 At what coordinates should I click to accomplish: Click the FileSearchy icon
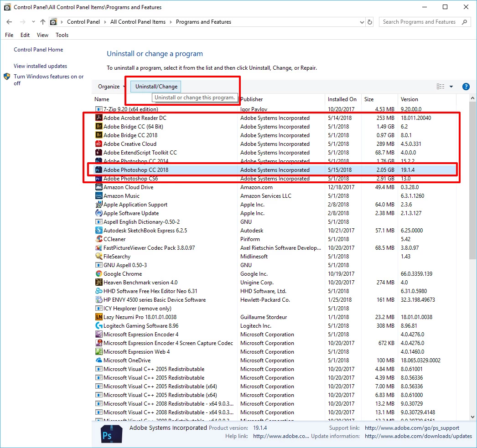tap(99, 256)
